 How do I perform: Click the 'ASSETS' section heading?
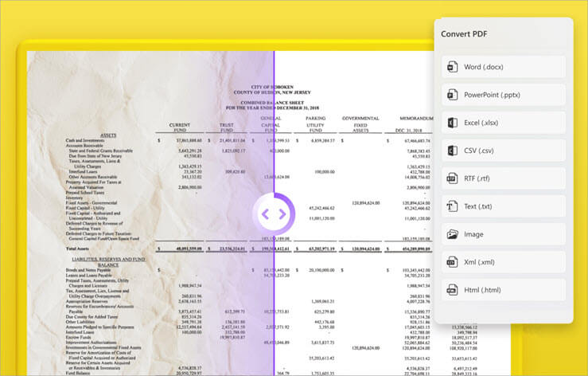pos(108,135)
